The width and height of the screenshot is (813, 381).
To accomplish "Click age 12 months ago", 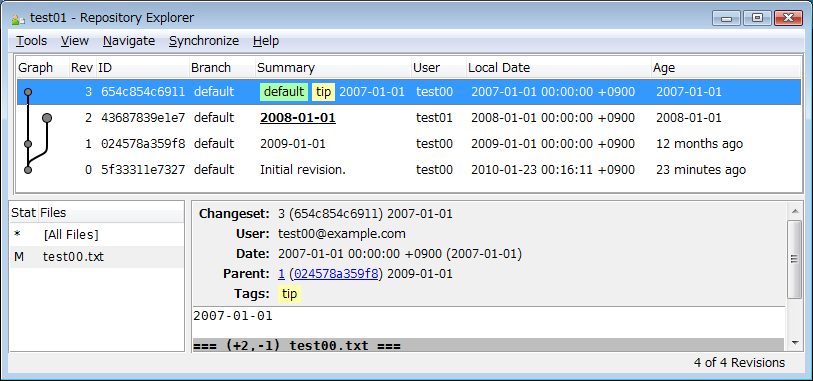I will [699, 144].
